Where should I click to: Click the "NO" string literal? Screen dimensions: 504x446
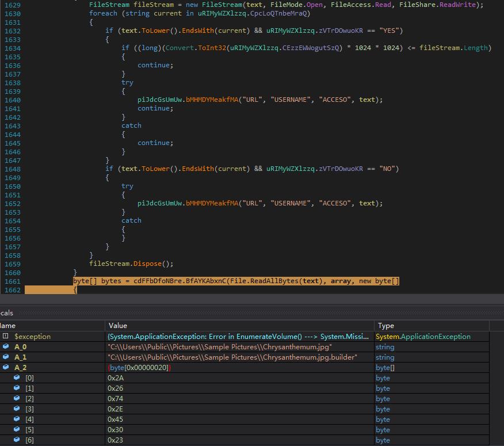[x=387, y=169]
